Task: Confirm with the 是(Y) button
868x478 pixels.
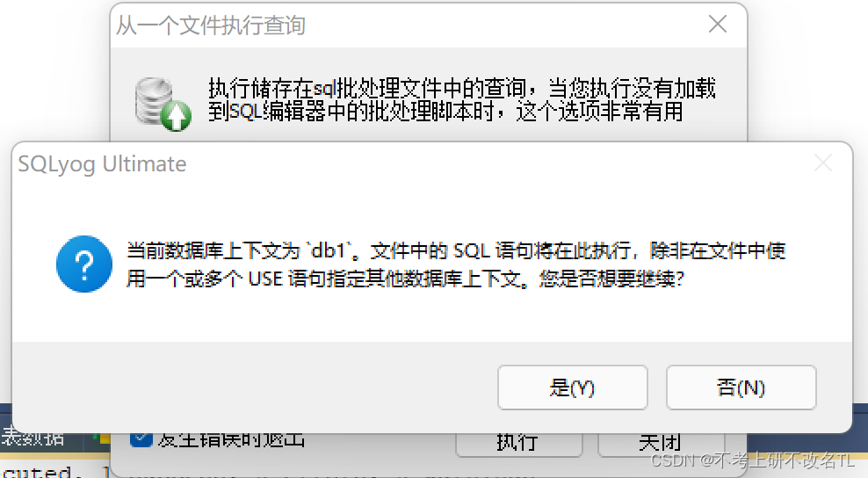Action: 573,387
